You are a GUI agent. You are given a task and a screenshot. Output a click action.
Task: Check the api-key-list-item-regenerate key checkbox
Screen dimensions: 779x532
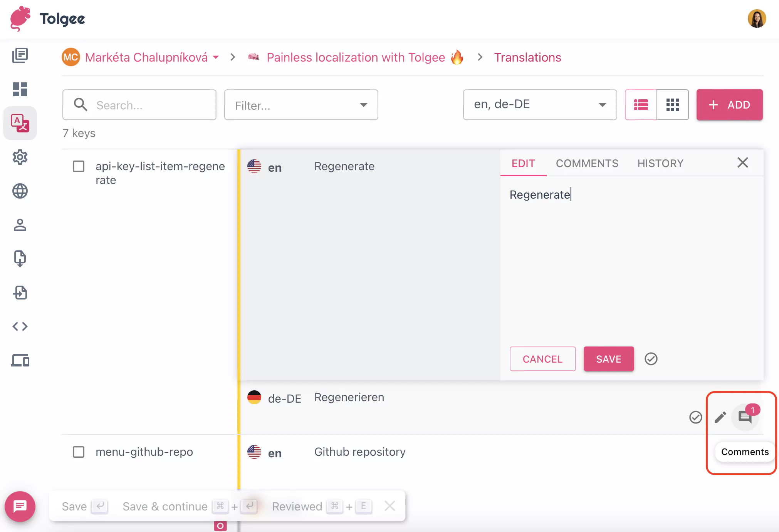pyautogui.click(x=79, y=166)
